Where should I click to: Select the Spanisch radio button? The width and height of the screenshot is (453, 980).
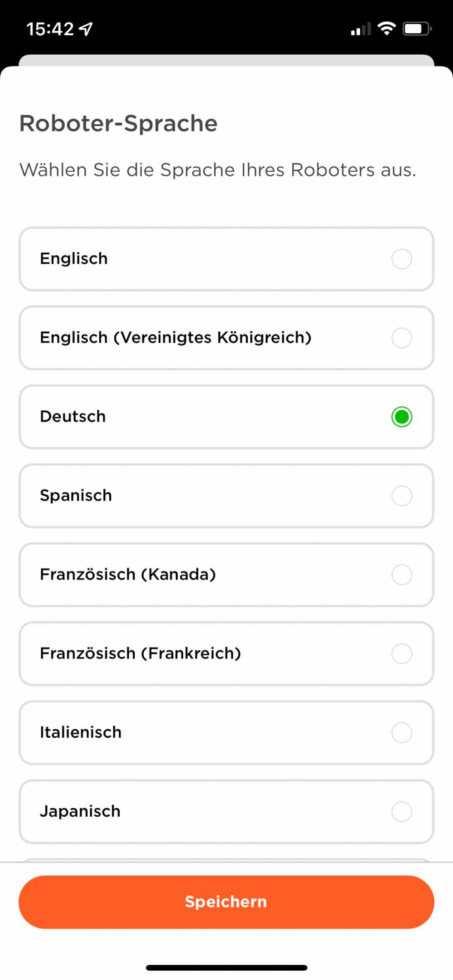401,496
